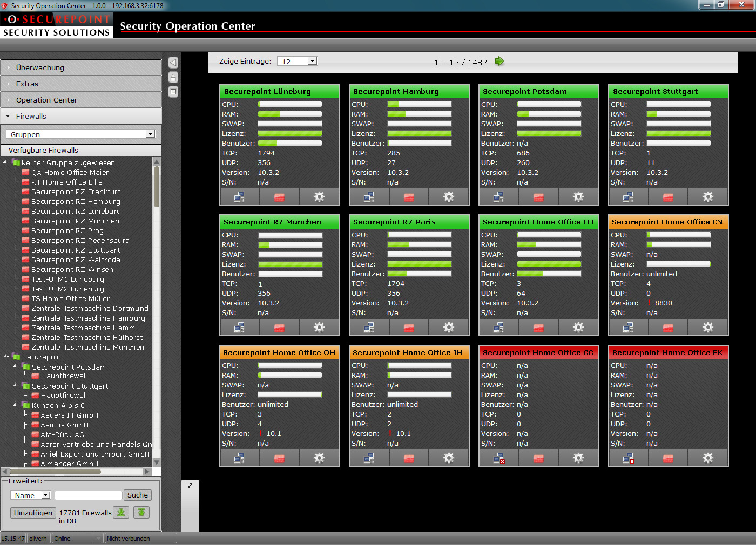Collapse the Securepoint Potsdam tree node
The height and width of the screenshot is (545, 756).
click(x=15, y=366)
